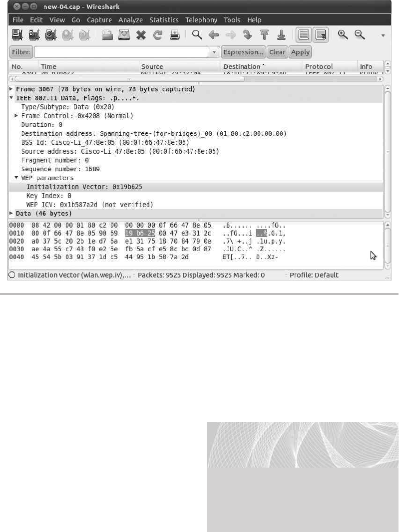Open the View menu

point(57,19)
